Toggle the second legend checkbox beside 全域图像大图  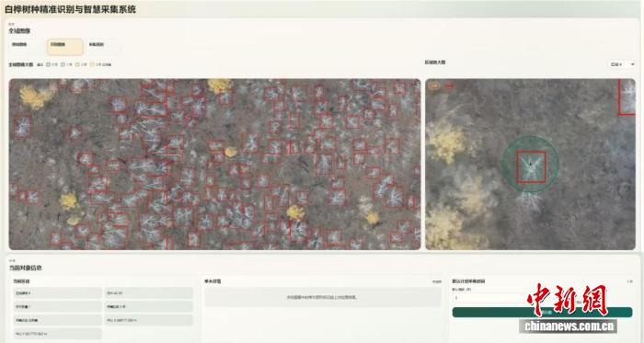tap(63, 64)
